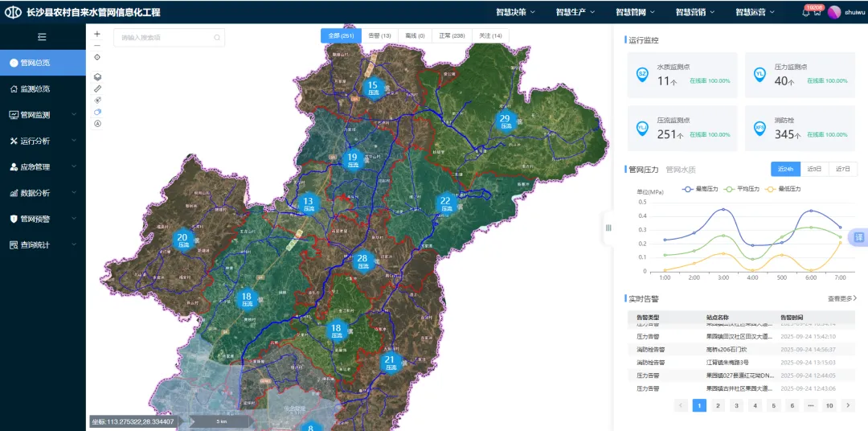Open the 20 压流 map cluster
This screenshot has height=431, width=868.
pyautogui.click(x=182, y=240)
